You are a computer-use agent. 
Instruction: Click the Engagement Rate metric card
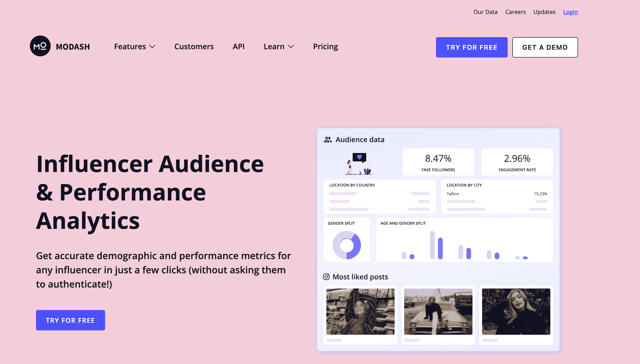pyautogui.click(x=517, y=162)
